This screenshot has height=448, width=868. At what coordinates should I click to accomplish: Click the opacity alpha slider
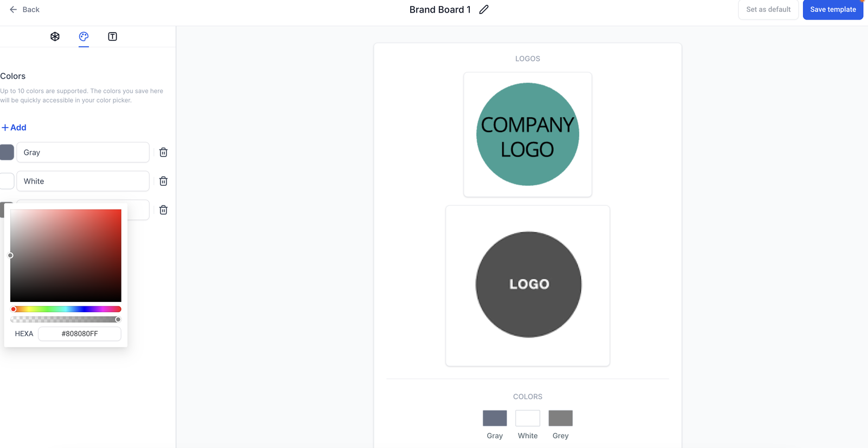[x=66, y=319]
